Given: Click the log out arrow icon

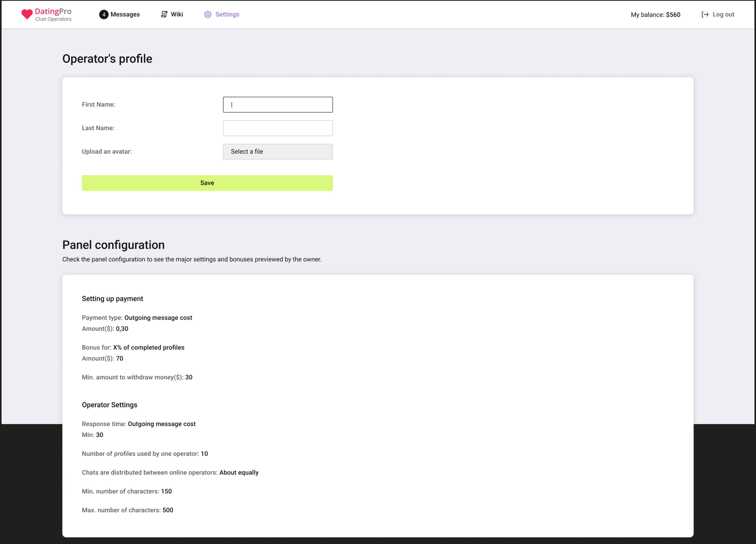Looking at the screenshot, I should (705, 14).
